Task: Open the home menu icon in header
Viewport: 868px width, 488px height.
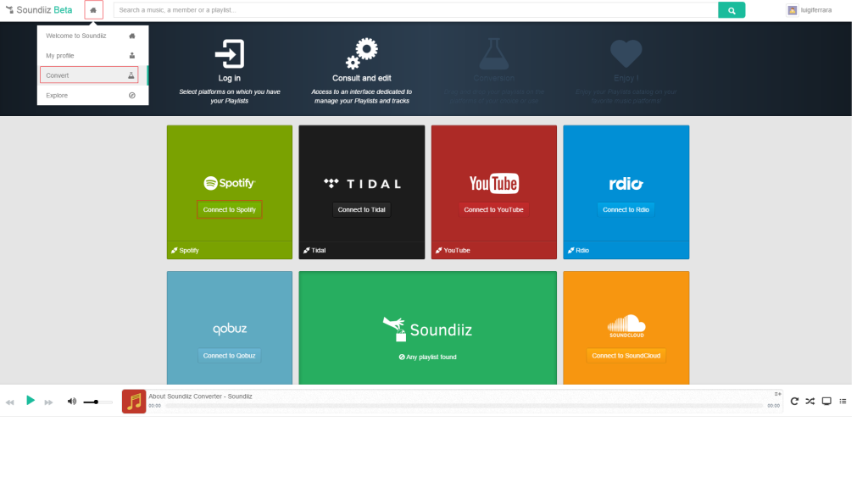Action: [x=93, y=10]
